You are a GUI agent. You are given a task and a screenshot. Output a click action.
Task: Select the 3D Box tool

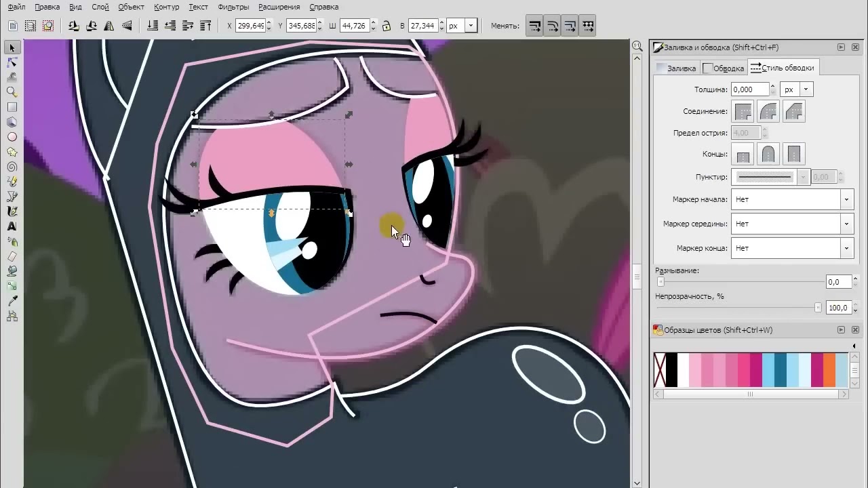(12, 122)
